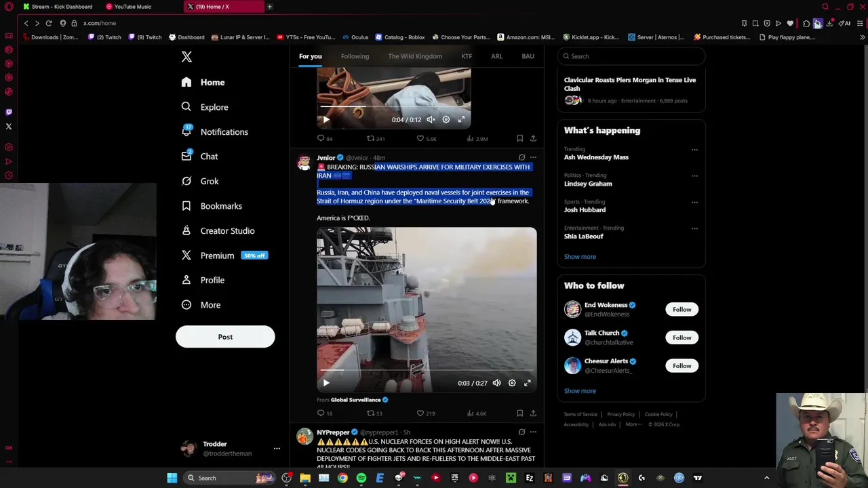The width and height of the screenshot is (868, 488).
Task: Switch to the KTF tab
Action: point(467,56)
